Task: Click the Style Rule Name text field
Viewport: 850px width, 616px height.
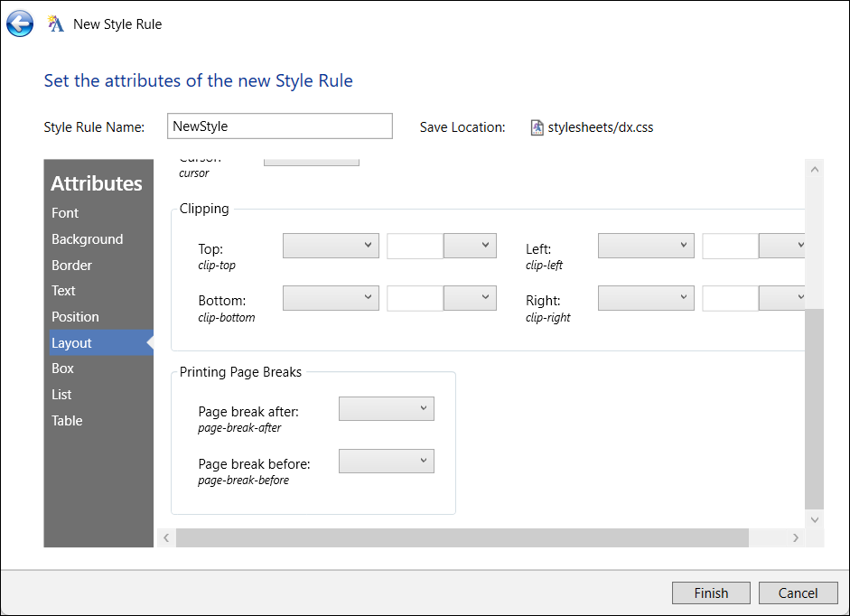Action: (x=280, y=126)
